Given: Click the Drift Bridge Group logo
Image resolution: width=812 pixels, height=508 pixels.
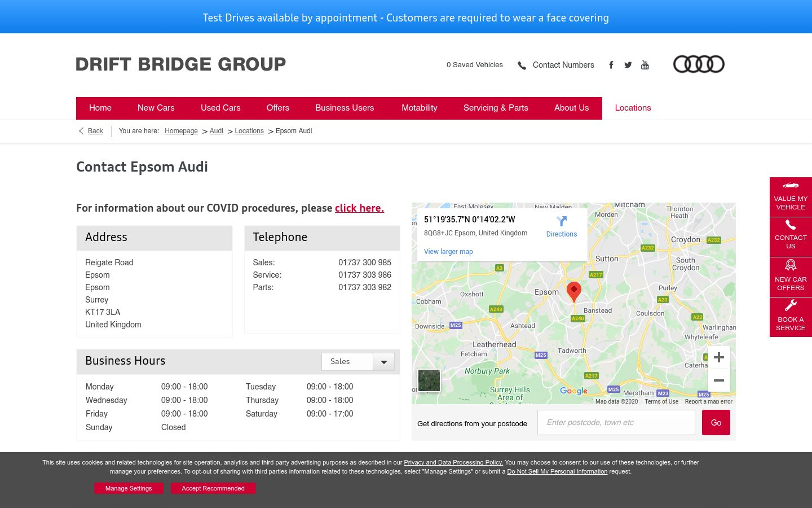Looking at the screenshot, I should click(181, 64).
